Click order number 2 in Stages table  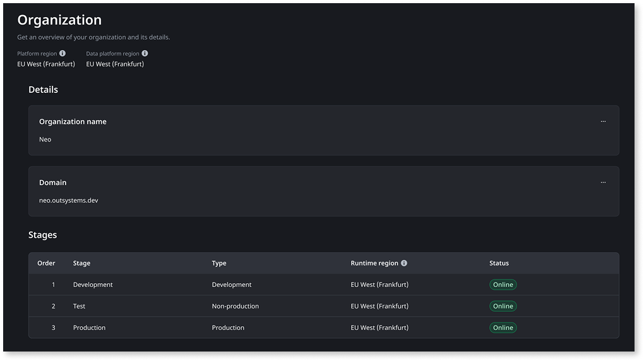(x=54, y=306)
